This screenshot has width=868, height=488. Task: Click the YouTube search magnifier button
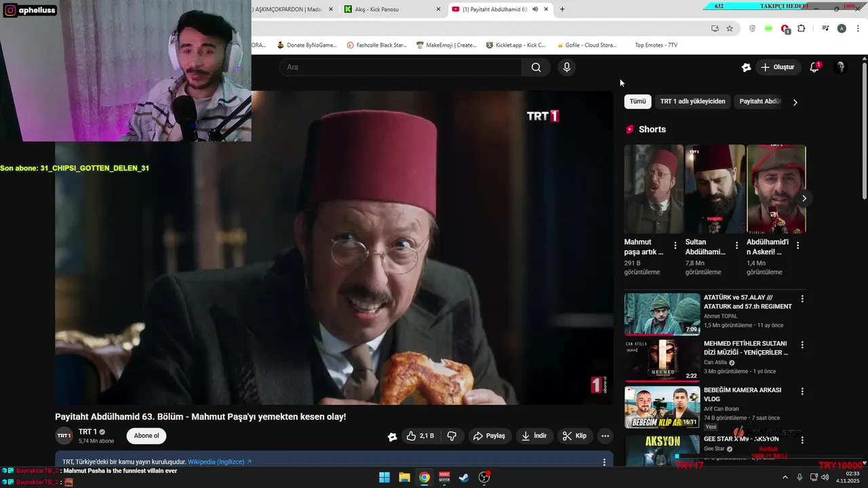tap(536, 67)
